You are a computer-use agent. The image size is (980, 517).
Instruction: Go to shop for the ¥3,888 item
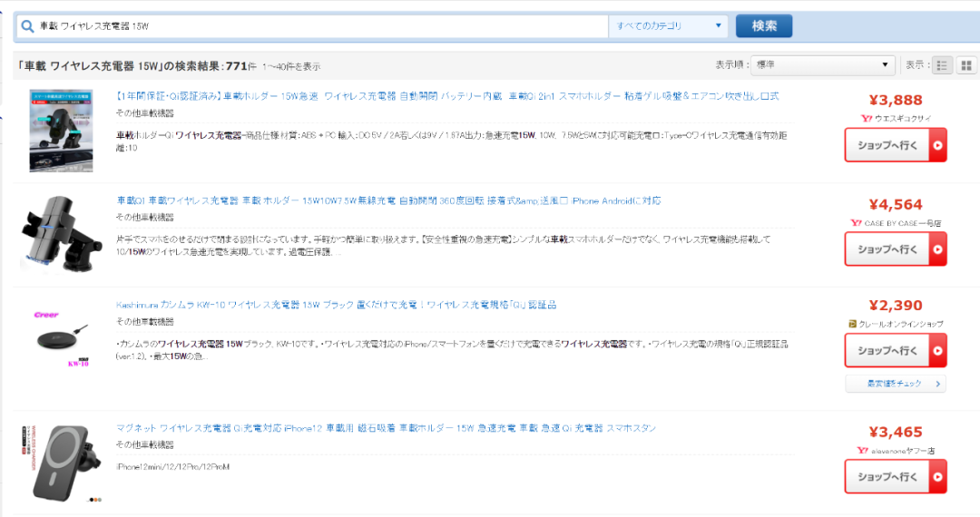click(x=896, y=145)
